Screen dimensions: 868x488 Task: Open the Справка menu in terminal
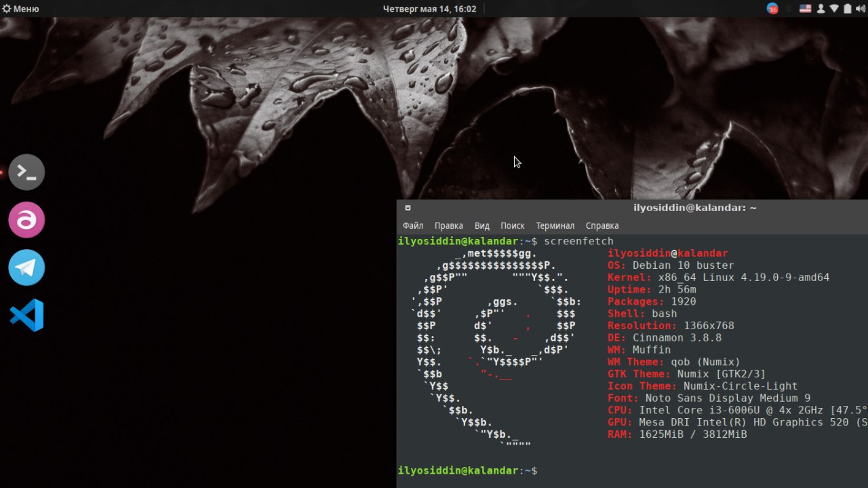coord(602,226)
